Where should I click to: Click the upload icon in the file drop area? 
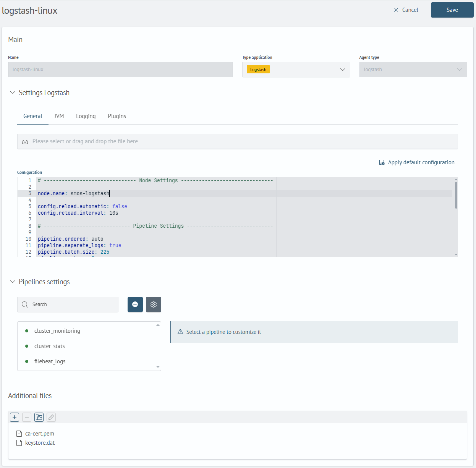25,141
